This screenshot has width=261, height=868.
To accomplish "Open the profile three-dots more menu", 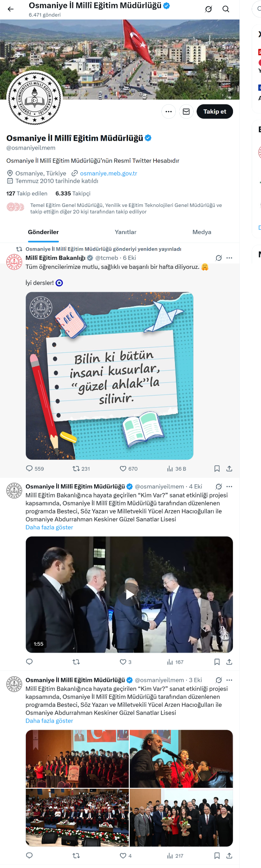I will (x=169, y=112).
